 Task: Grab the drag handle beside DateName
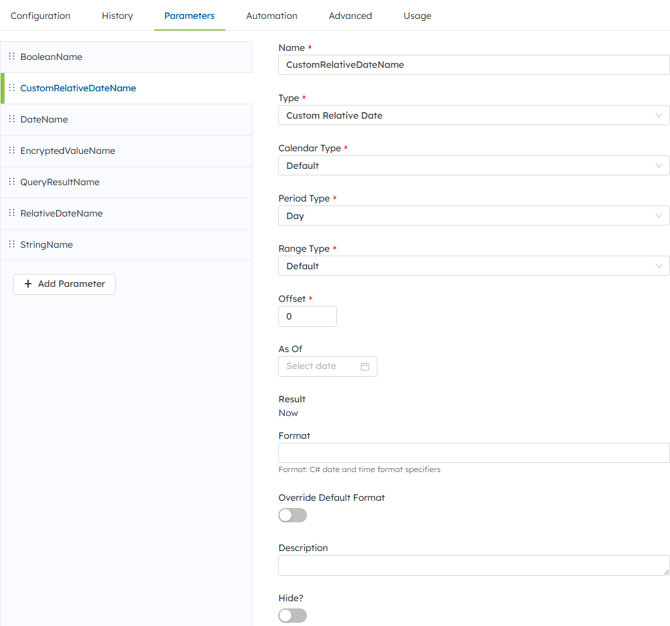(x=12, y=119)
